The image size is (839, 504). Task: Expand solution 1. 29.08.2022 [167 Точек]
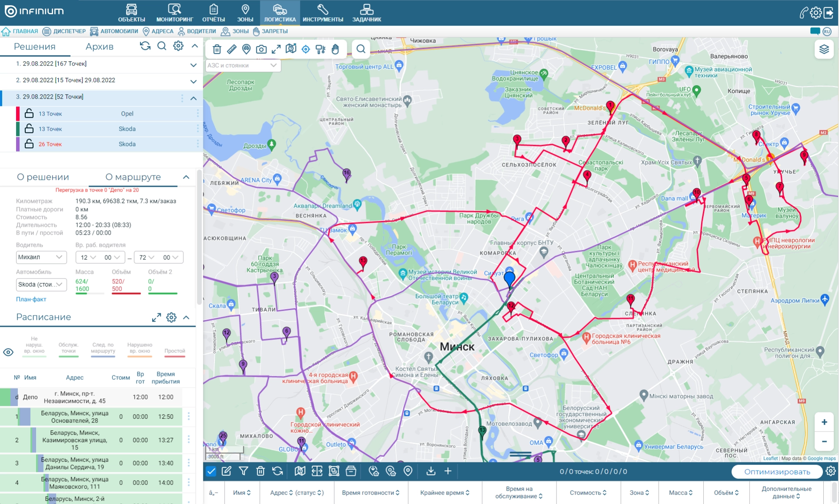pos(193,65)
